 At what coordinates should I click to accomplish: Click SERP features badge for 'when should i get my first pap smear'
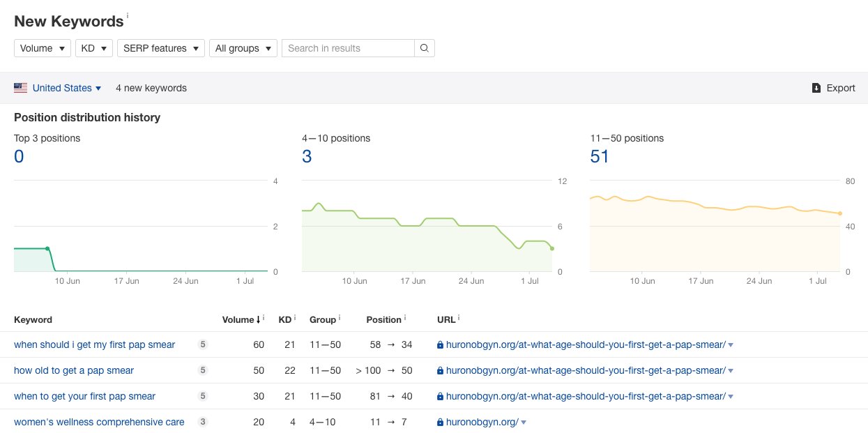(203, 344)
